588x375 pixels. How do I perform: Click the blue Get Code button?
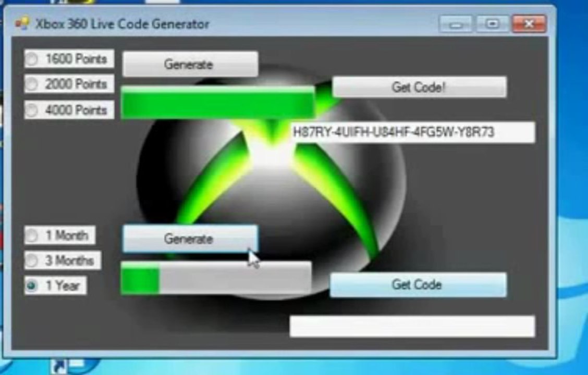418,285
